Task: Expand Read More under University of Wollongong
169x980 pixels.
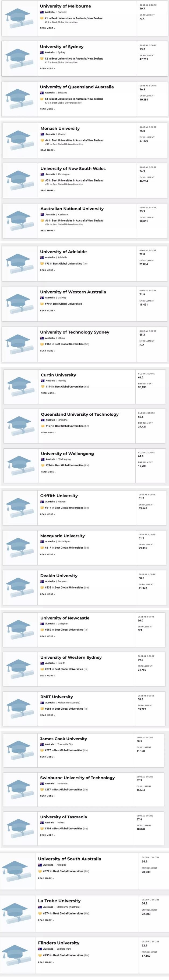Action: tap(48, 472)
